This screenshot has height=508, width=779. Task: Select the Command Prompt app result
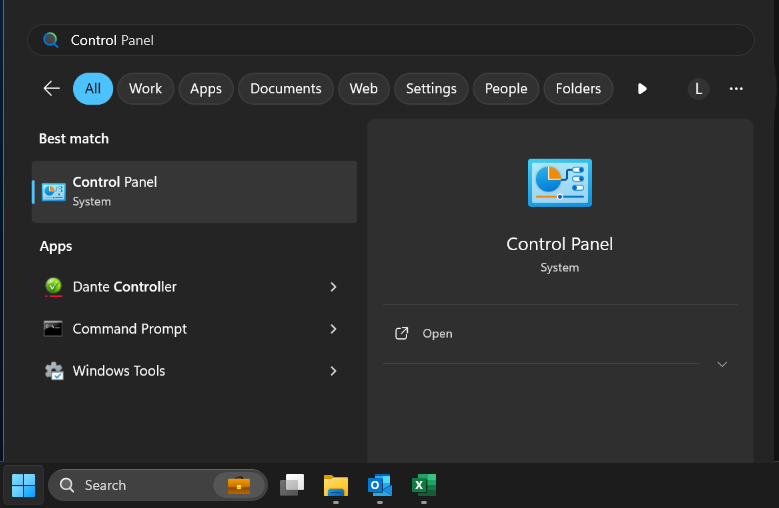(194, 329)
